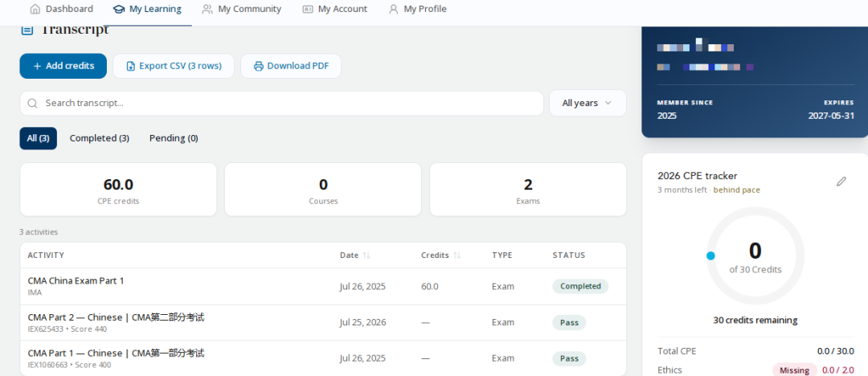Click Pass badge for CMA Part 1 — Chinese
Image resolution: width=868 pixels, height=376 pixels.
click(569, 358)
